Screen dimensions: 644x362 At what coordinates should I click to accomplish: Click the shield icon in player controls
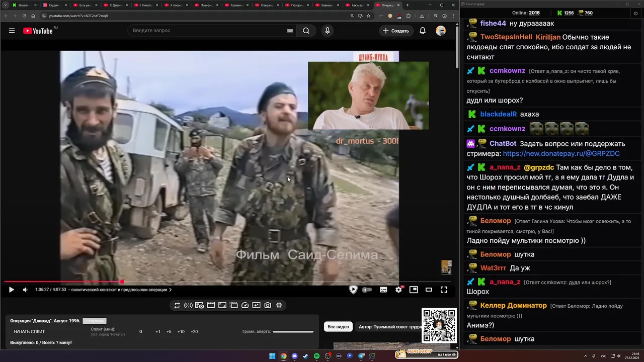(x=353, y=290)
